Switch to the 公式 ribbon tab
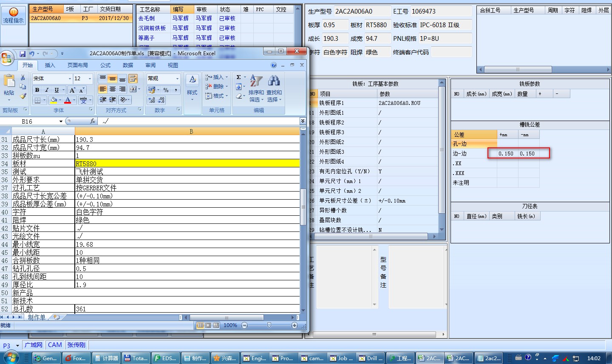The width and height of the screenshot is (612, 364). coord(105,65)
